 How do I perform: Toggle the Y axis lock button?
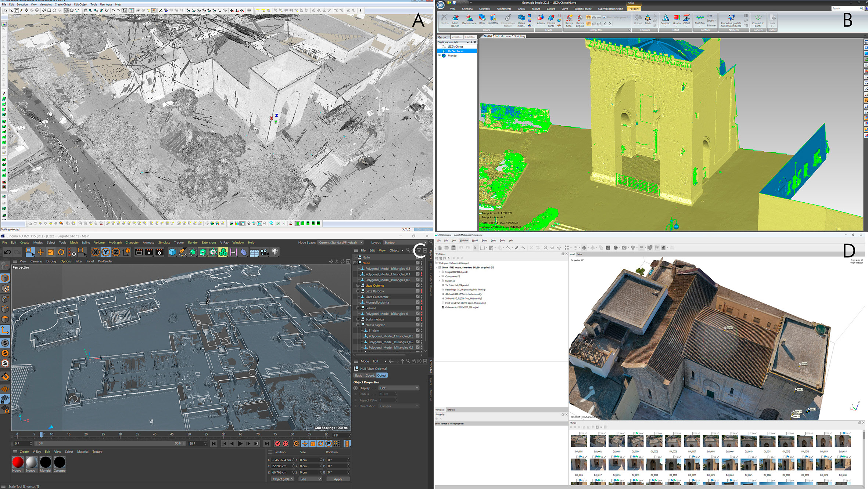pyautogui.click(x=105, y=252)
